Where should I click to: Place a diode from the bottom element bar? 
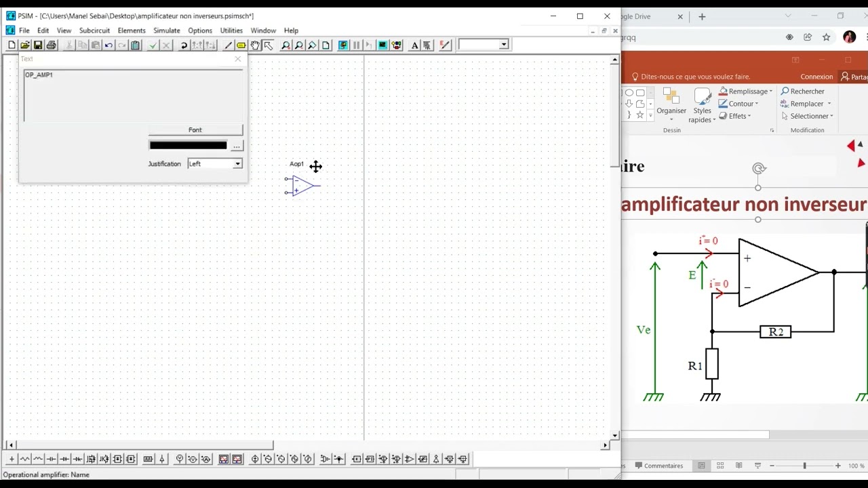64,459
